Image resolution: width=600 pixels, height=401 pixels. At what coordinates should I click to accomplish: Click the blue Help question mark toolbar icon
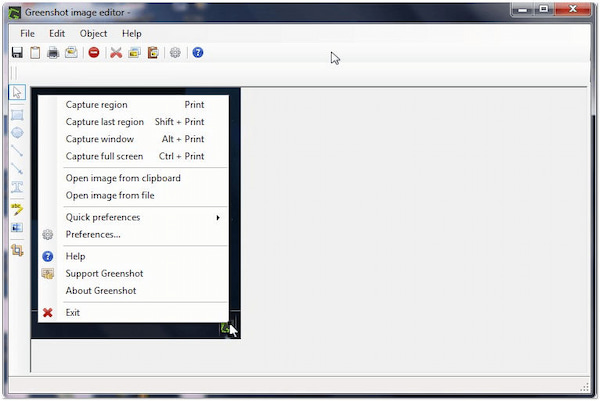pyautogui.click(x=198, y=52)
